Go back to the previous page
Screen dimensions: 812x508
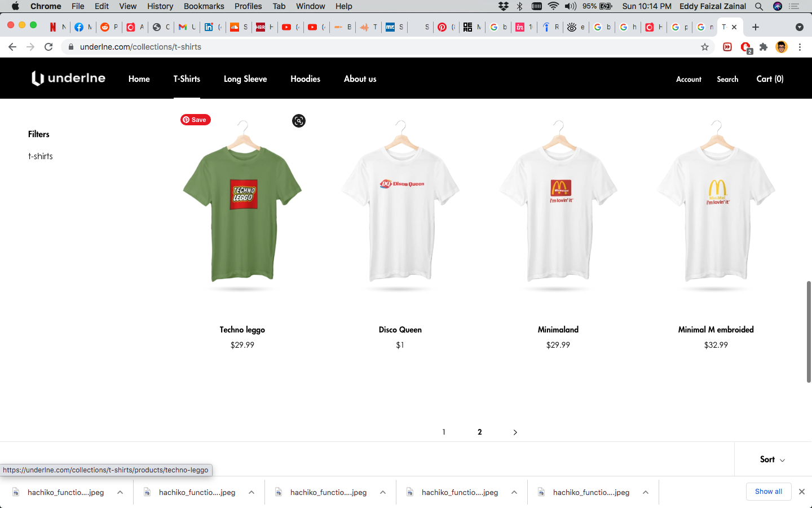12,47
